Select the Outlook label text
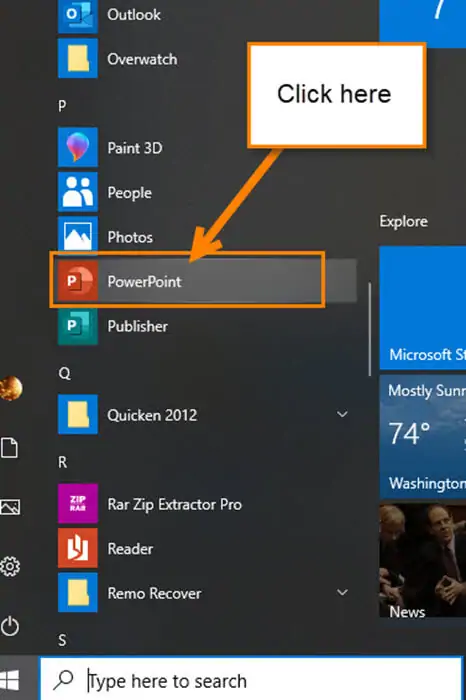The image size is (466, 700). tap(134, 15)
